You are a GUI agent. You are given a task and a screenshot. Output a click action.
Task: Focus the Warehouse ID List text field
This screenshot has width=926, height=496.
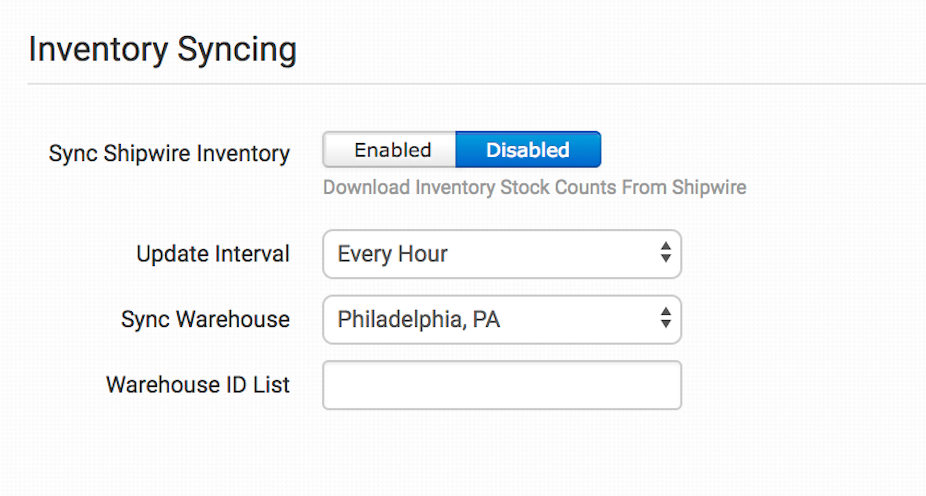(501, 385)
